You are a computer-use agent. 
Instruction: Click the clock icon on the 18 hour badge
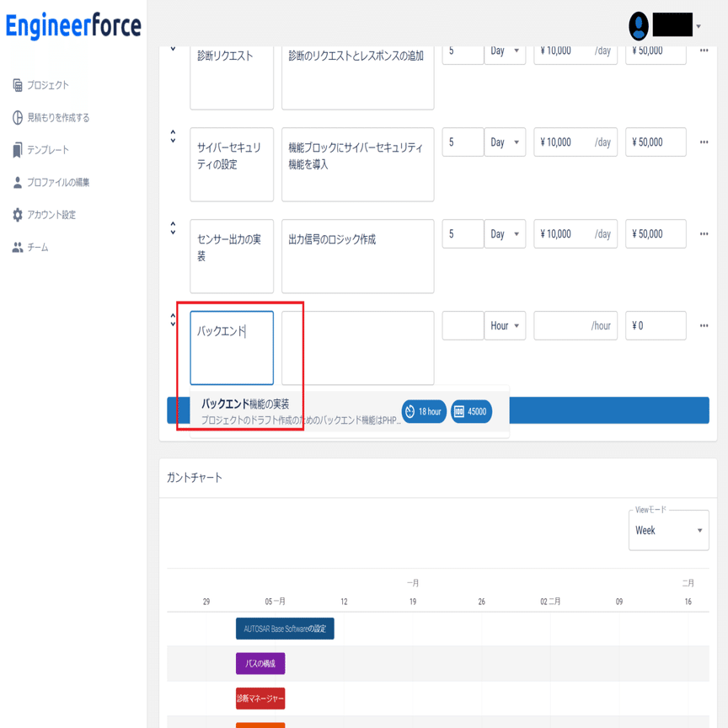coord(412,411)
